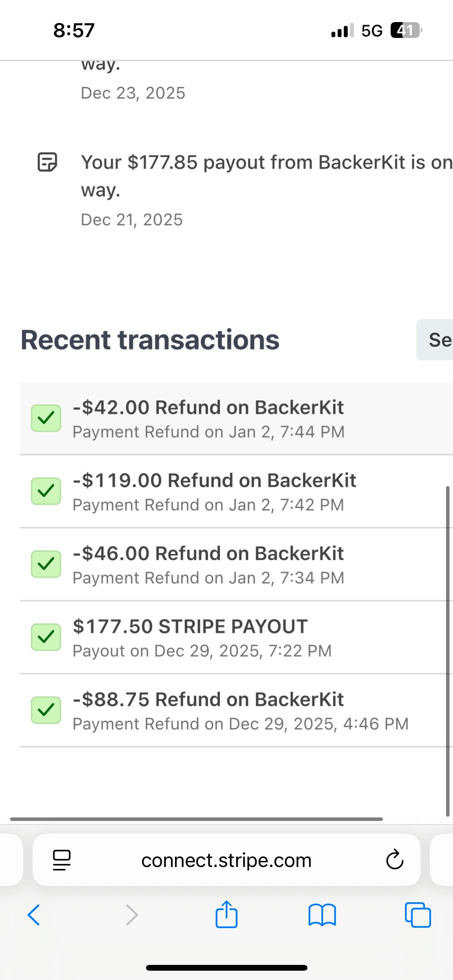Tap the green check beside $177.50 payout

tap(46, 637)
